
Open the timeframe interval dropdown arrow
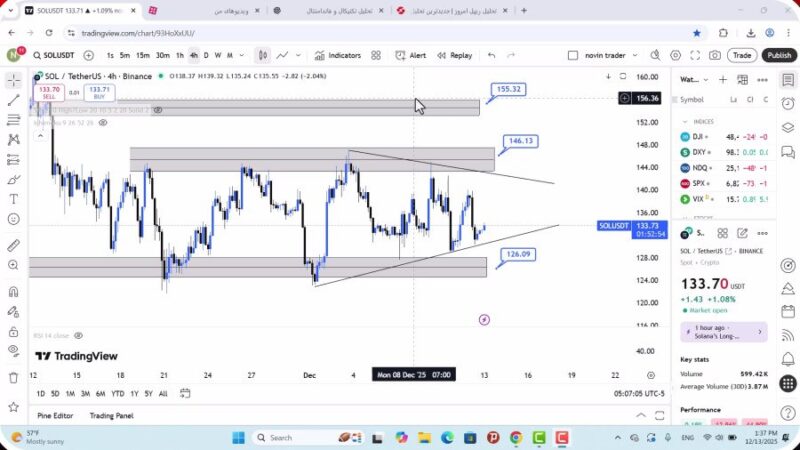pos(241,55)
